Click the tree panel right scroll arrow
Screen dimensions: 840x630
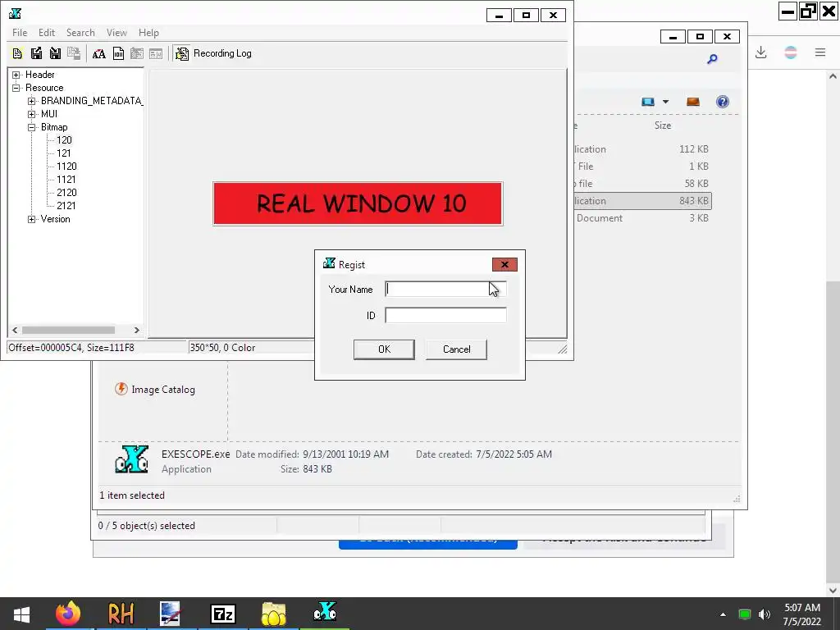pos(137,330)
